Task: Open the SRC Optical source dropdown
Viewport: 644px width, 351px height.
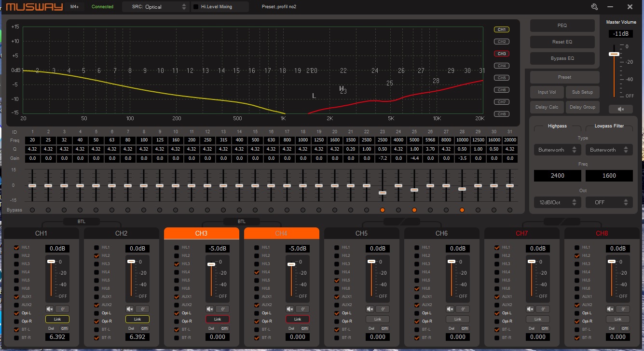Action: [154, 7]
